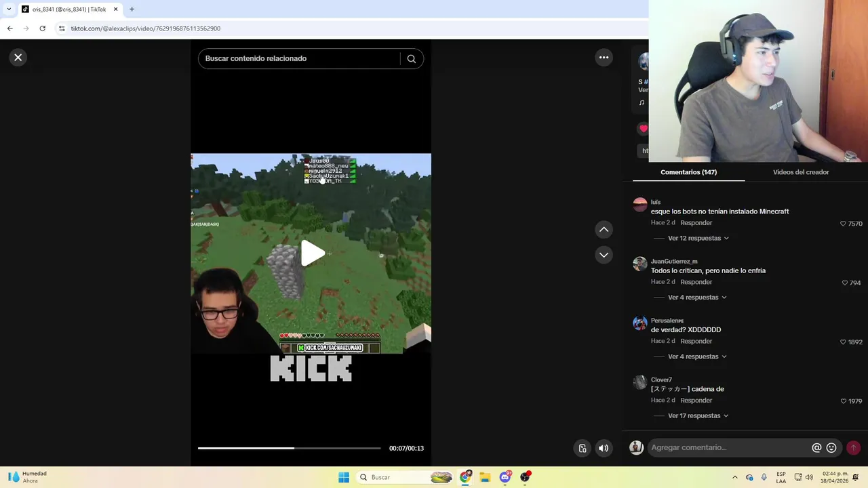
Task: Click username luis
Action: pos(656,202)
